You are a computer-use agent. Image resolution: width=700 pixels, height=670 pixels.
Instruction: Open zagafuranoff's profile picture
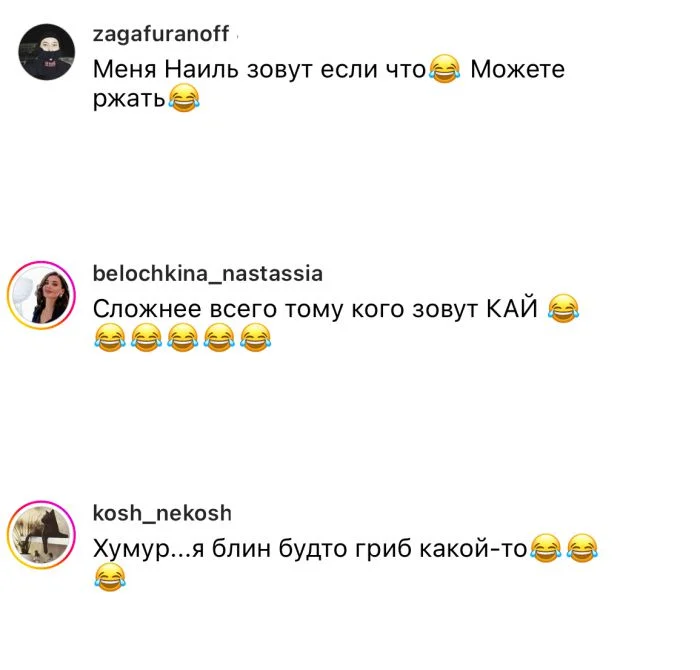46,52
